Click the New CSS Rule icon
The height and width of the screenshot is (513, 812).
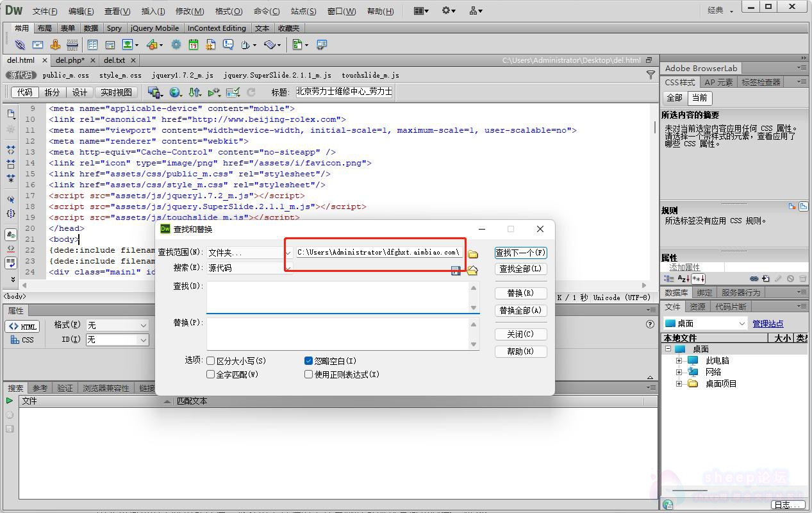pos(766,278)
